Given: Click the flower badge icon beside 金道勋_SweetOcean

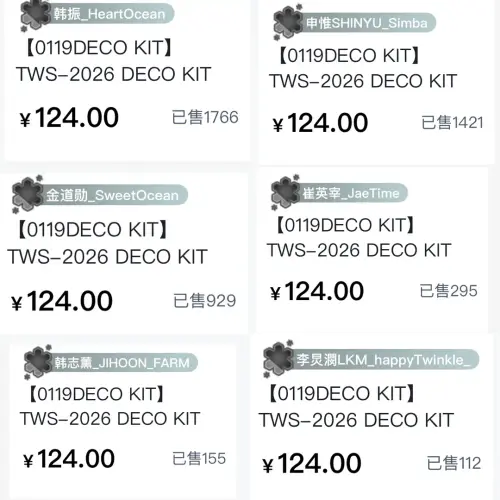Looking at the screenshot, I should (x=27, y=194).
